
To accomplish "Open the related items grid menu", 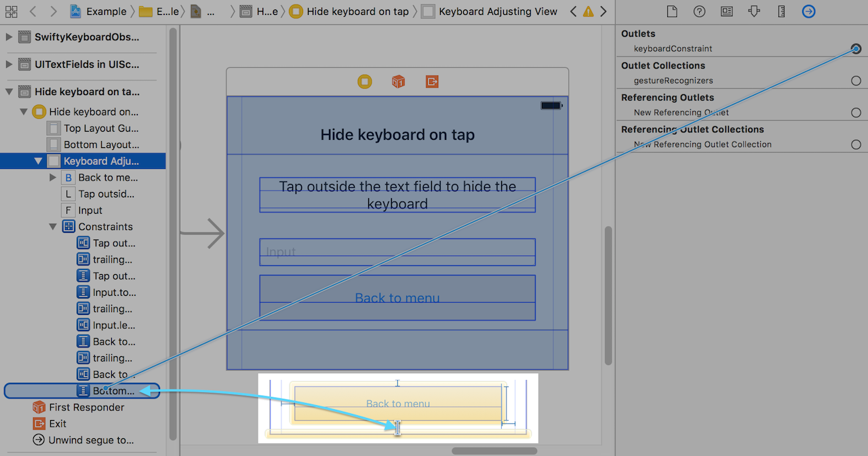I will [x=11, y=12].
